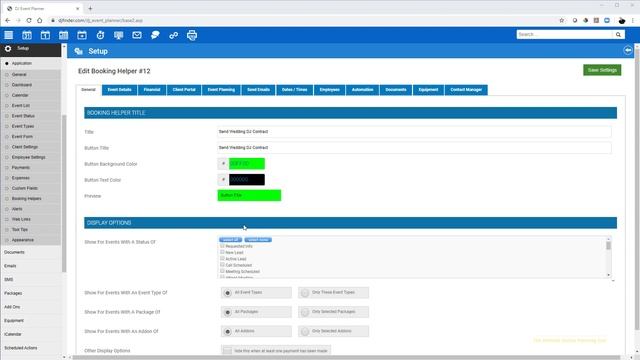
Task: Expand the Emails section in sidebar
Action: pyautogui.click(x=10, y=266)
